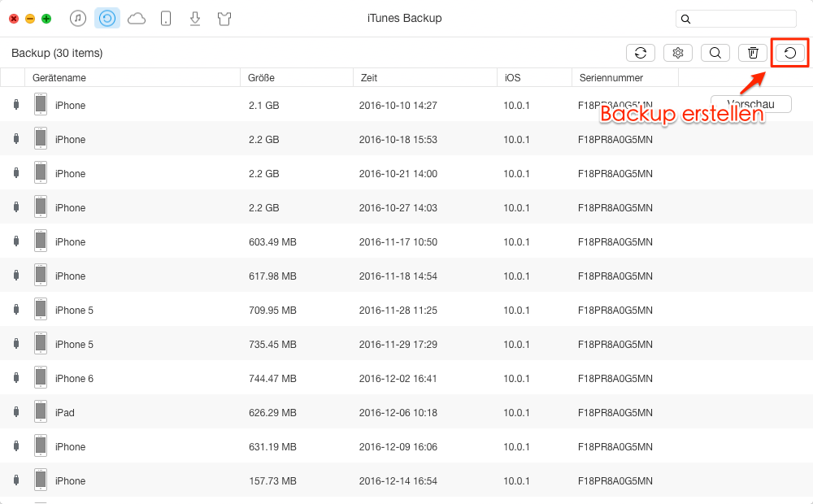Open the T-shirt skin icon

click(224, 20)
